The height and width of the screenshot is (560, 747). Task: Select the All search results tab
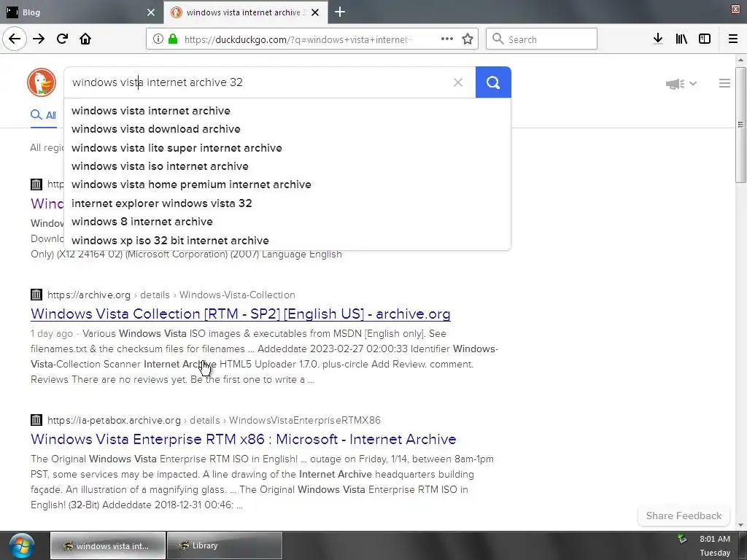pos(43,114)
